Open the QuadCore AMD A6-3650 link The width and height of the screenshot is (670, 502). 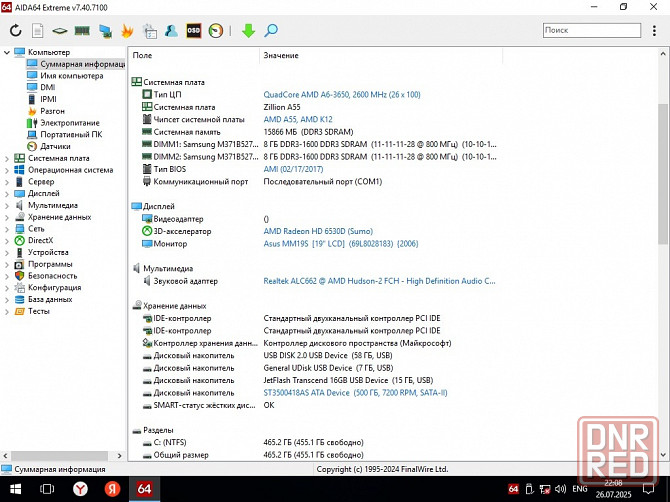(341, 94)
